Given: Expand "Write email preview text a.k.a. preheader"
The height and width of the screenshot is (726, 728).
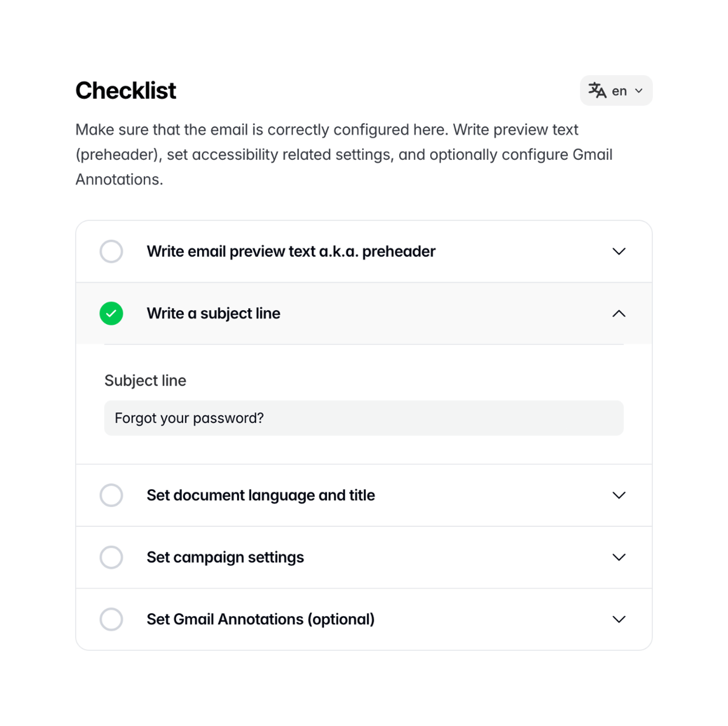Looking at the screenshot, I should coord(619,251).
